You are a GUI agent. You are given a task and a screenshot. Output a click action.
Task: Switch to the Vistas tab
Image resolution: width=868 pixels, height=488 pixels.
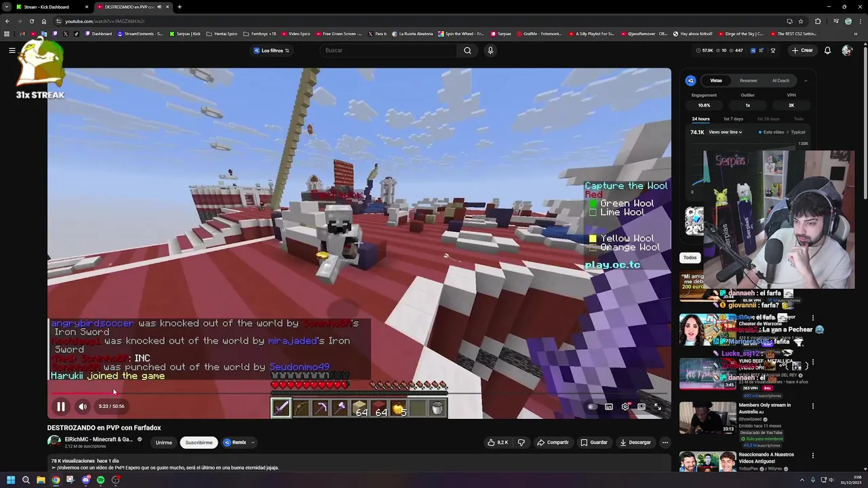tap(716, 81)
